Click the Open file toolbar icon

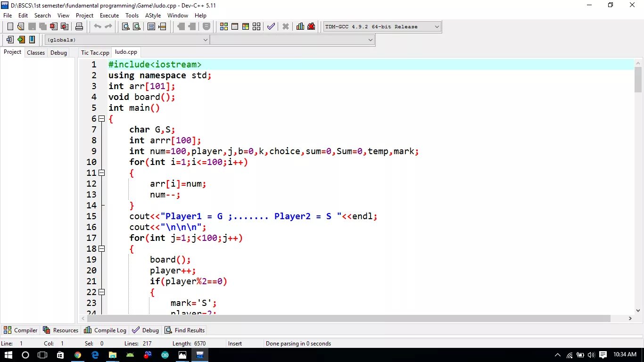(x=20, y=26)
